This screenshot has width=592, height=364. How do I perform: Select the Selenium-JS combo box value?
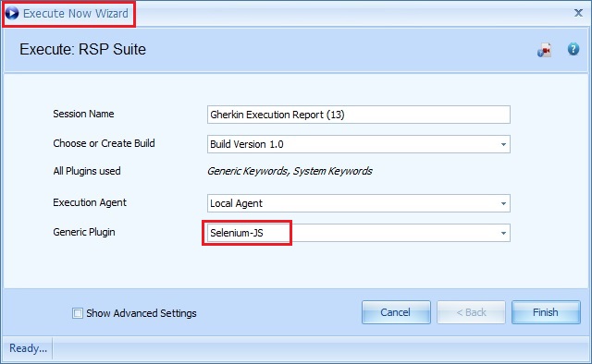click(x=359, y=233)
